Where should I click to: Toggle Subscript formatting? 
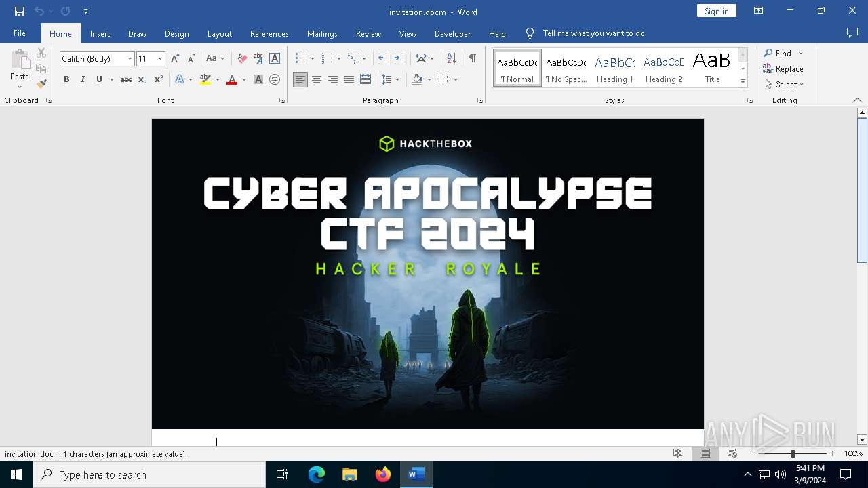coord(142,79)
